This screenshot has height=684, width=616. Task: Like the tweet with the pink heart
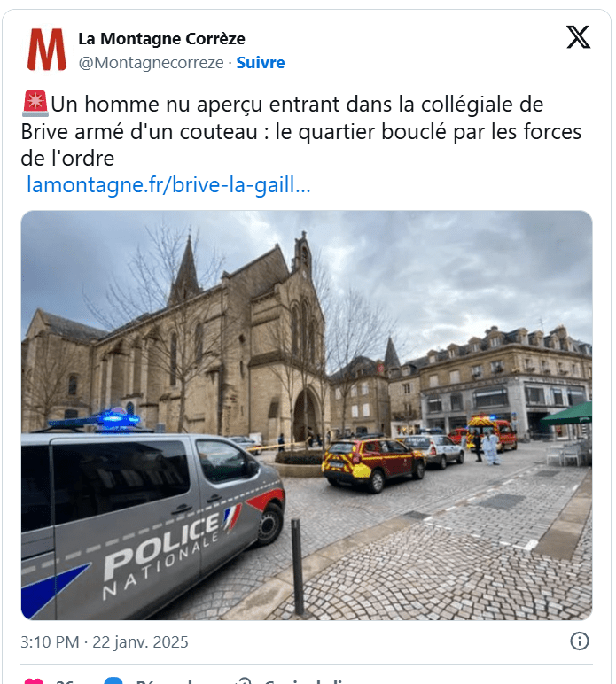[x=34, y=681]
